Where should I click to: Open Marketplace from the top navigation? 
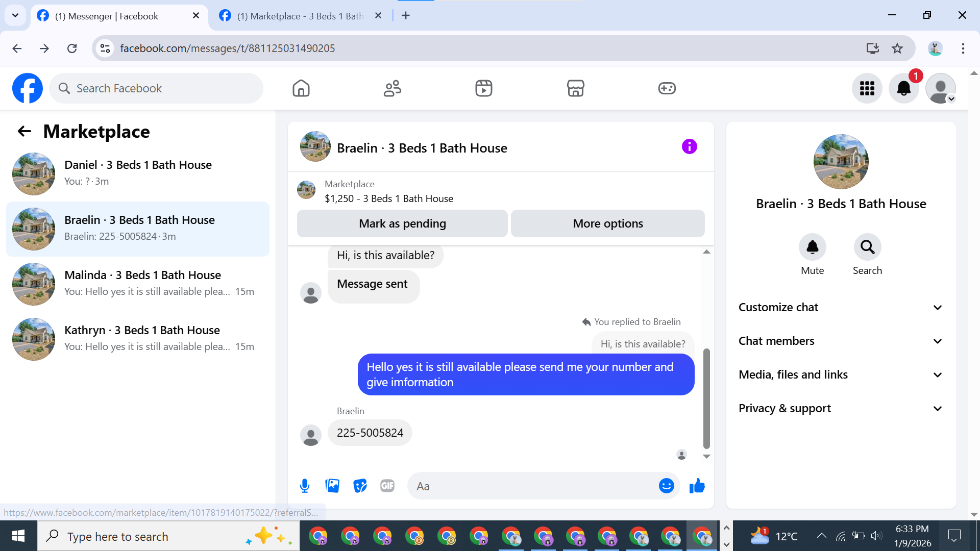575,88
